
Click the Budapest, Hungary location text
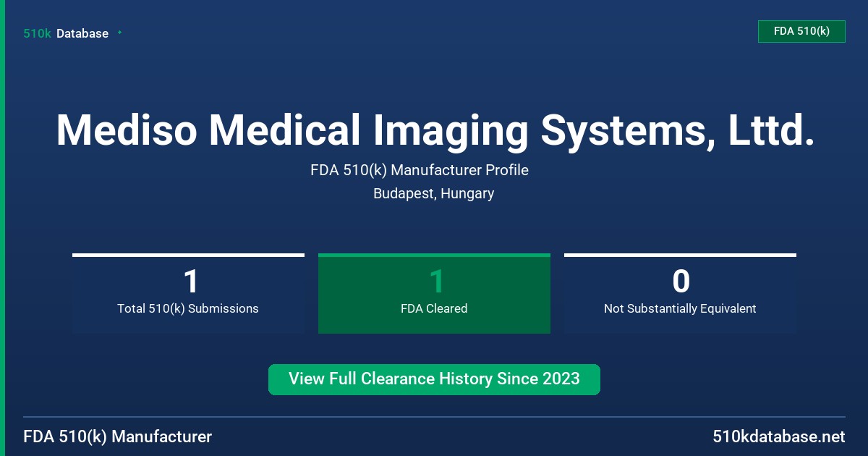(434, 193)
